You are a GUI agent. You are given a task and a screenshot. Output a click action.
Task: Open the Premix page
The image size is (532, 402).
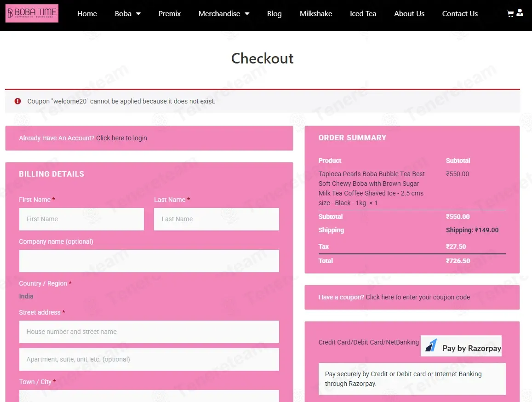(x=170, y=14)
